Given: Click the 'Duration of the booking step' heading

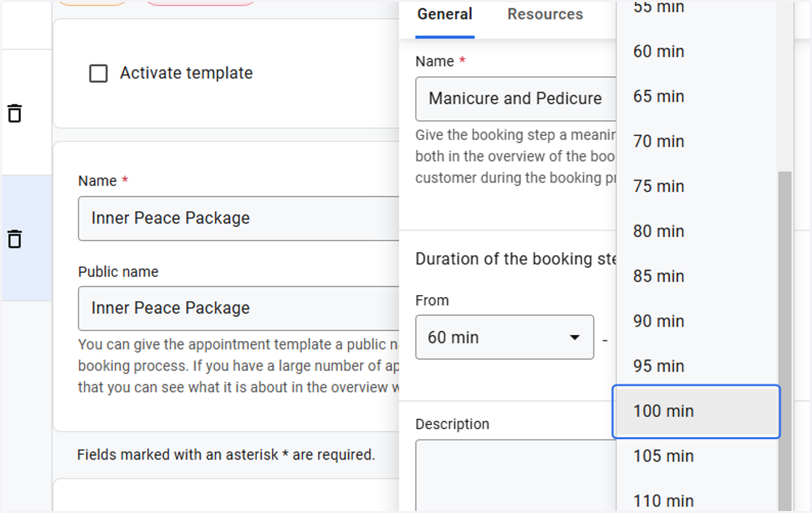Looking at the screenshot, I should (x=516, y=259).
